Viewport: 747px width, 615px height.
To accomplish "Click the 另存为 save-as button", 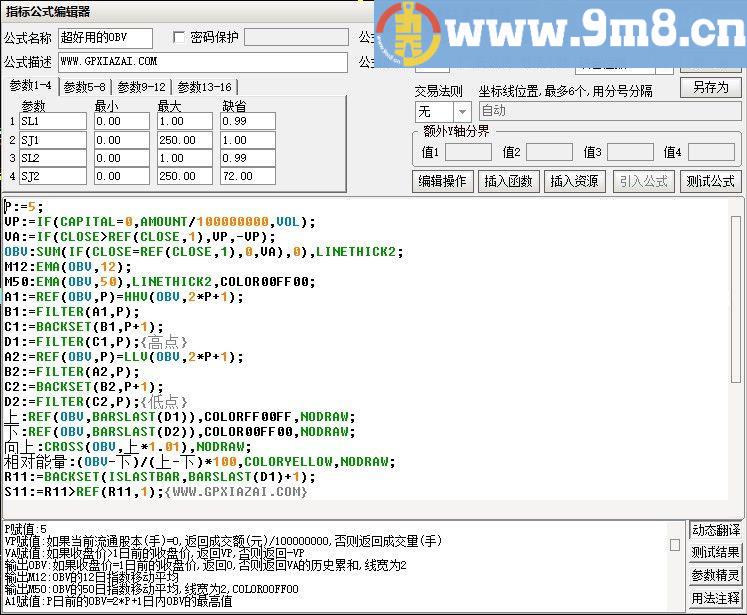I will point(710,87).
